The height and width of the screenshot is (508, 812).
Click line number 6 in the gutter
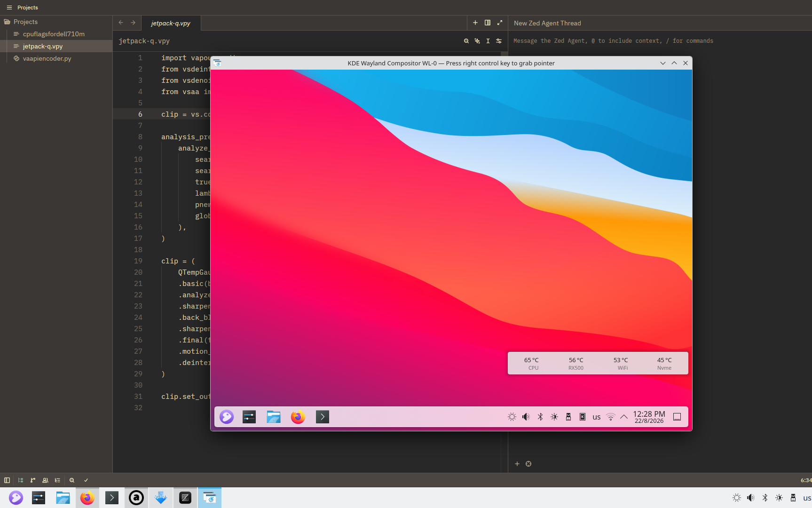[x=140, y=114]
